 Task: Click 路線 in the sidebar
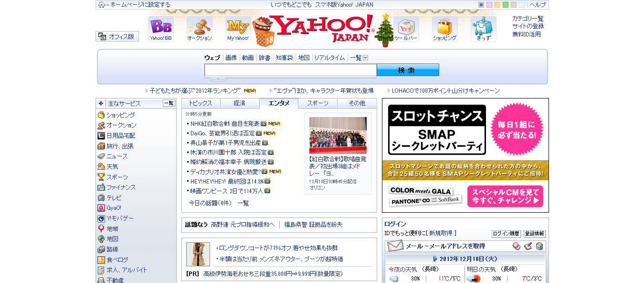[x=112, y=250]
